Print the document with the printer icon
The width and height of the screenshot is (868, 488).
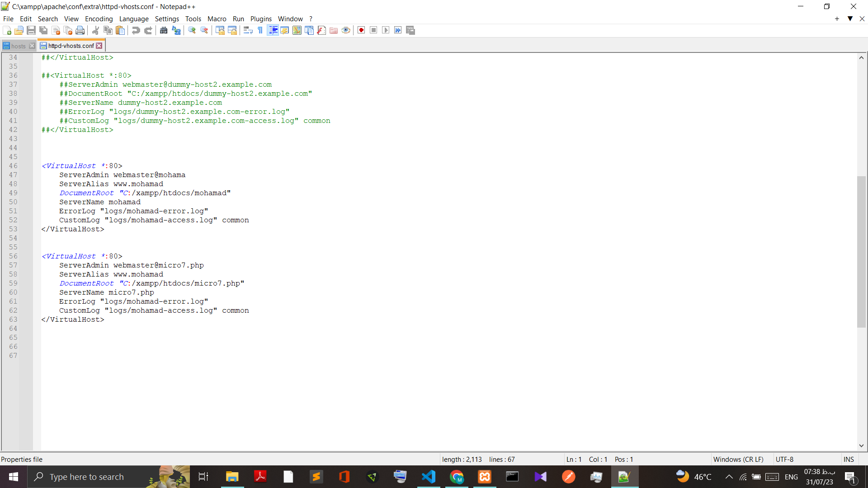(80, 30)
